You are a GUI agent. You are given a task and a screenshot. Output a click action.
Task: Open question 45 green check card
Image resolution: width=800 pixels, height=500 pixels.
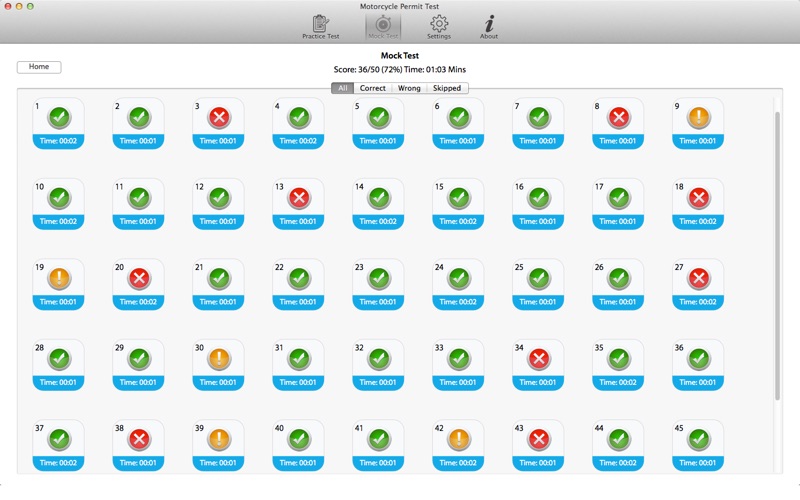click(x=698, y=446)
